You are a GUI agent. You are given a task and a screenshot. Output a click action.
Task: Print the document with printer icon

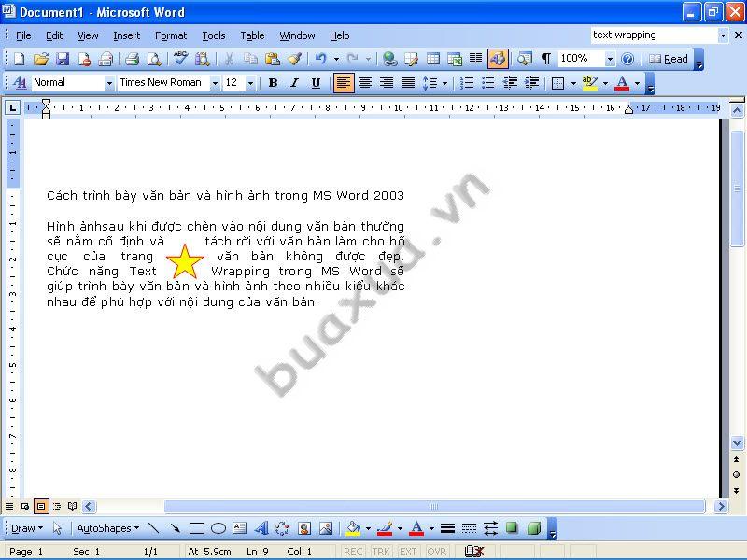[x=132, y=59]
